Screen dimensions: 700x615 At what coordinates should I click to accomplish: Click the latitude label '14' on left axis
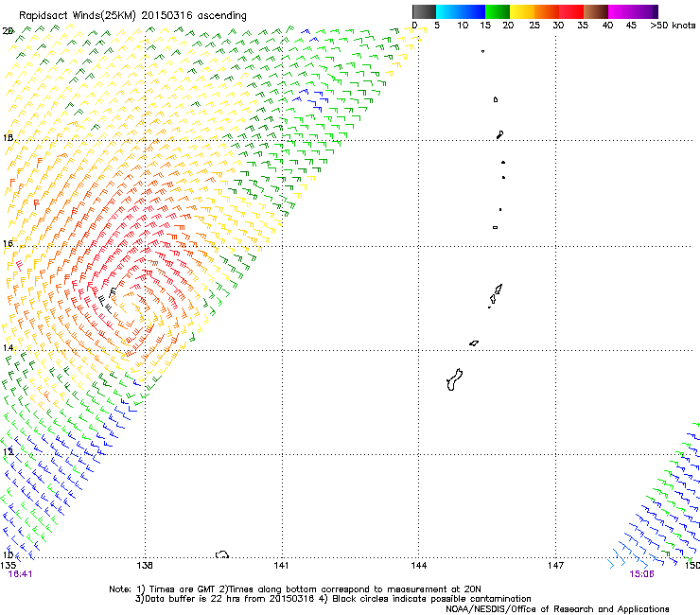click(8, 347)
